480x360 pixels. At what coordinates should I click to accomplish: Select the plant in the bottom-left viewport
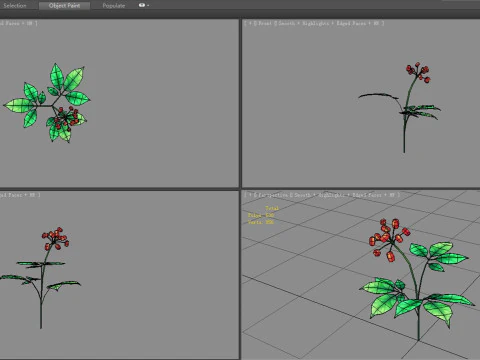point(41,283)
